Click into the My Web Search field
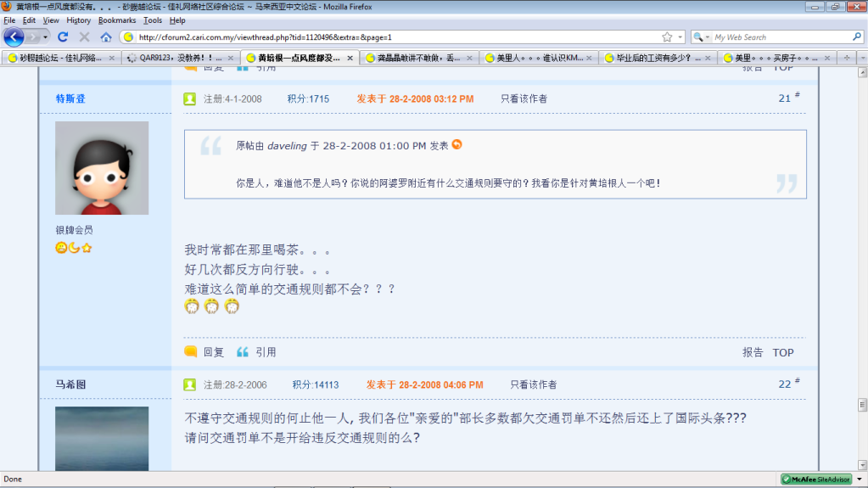The height and width of the screenshot is (488, 868). pyautogui.click(x=785, y=37)
